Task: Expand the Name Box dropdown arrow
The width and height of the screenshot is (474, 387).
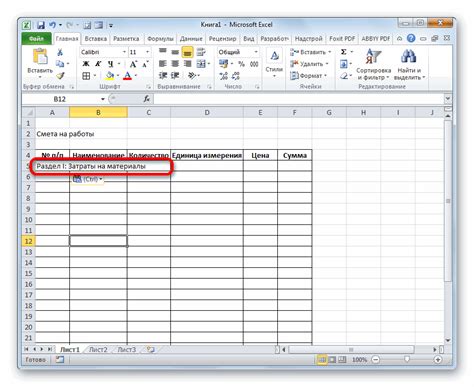Action: pyautogui.click(x=103, y=99)
